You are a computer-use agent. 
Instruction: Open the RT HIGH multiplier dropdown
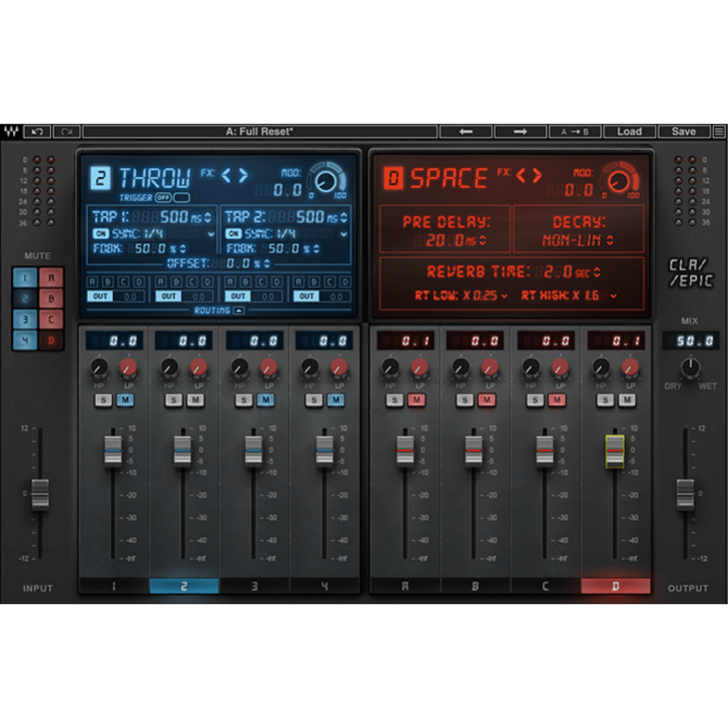615,296
